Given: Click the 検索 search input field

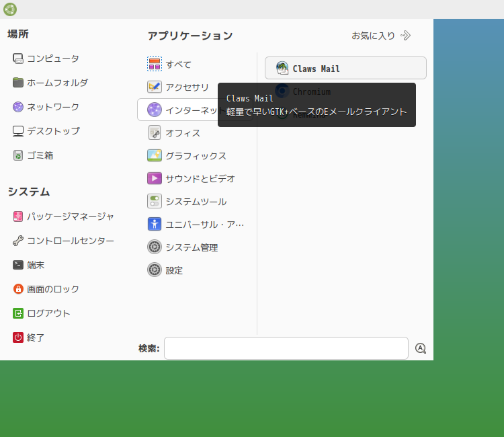Looking at the screenshot, I should (x=286, y=348).
